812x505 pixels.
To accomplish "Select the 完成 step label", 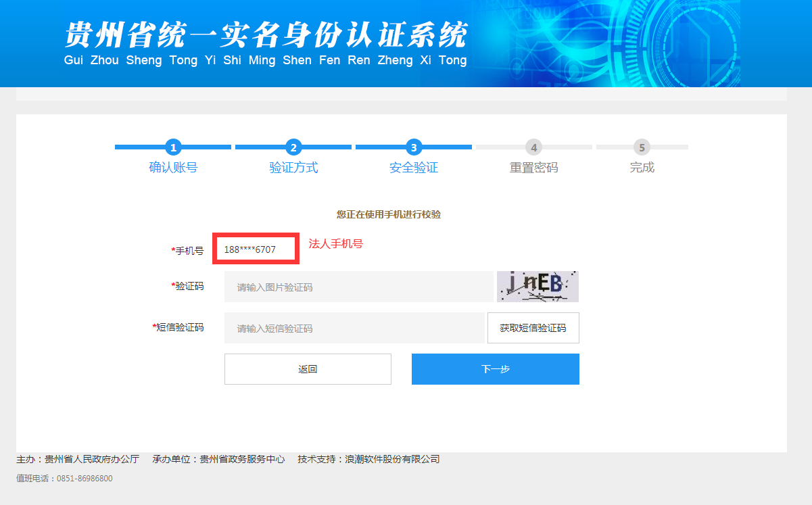I will click(x=642, y=168).
